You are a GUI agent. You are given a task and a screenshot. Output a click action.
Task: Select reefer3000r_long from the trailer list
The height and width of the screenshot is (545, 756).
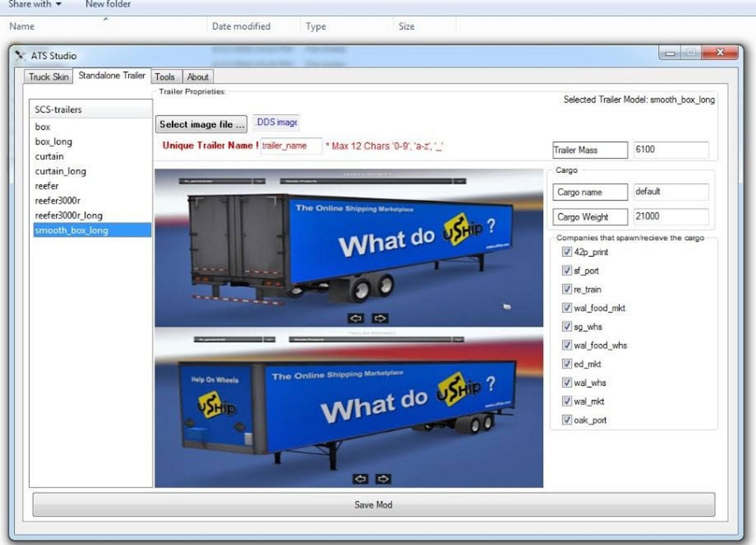coord(68,215)
